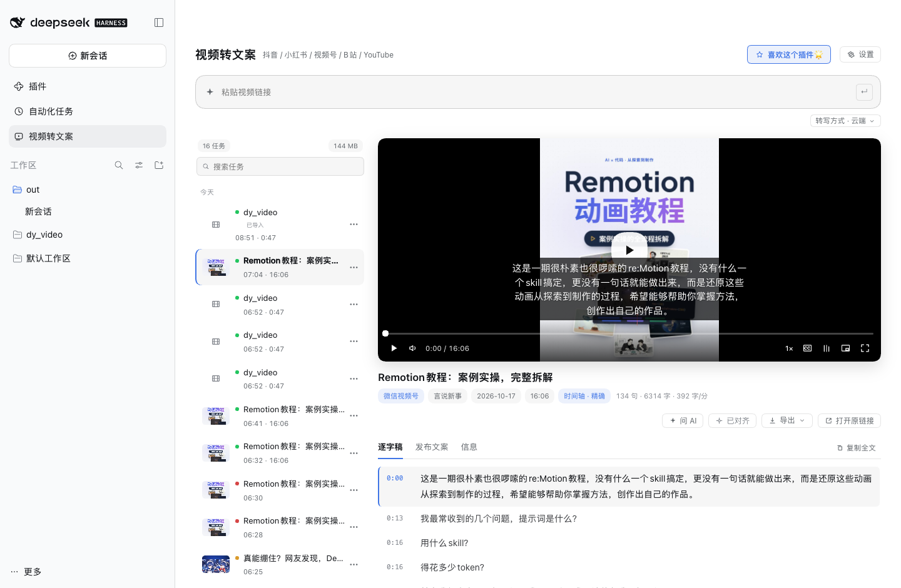Open more options for 真能绷住 task
Viewport: 901px width, 588px height.
click(354, 564)
